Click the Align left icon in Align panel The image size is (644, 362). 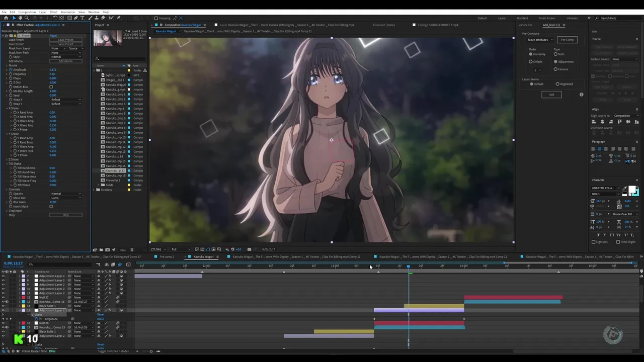pos(594,122)
